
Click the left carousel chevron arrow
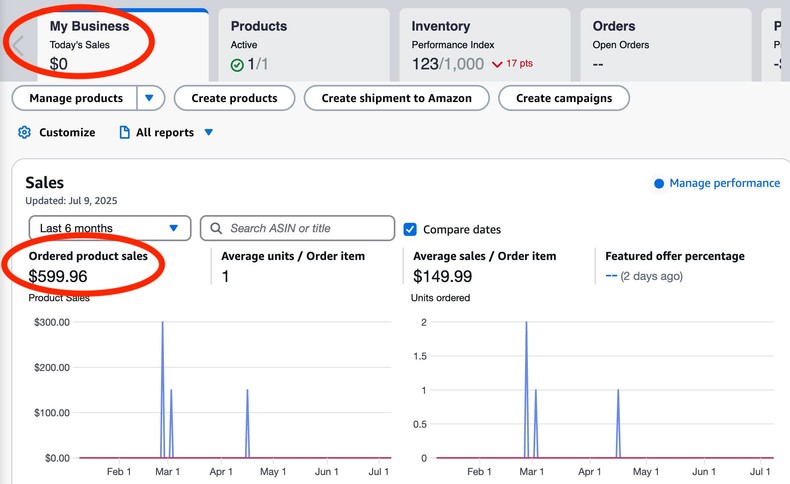(x=17, y=46)
